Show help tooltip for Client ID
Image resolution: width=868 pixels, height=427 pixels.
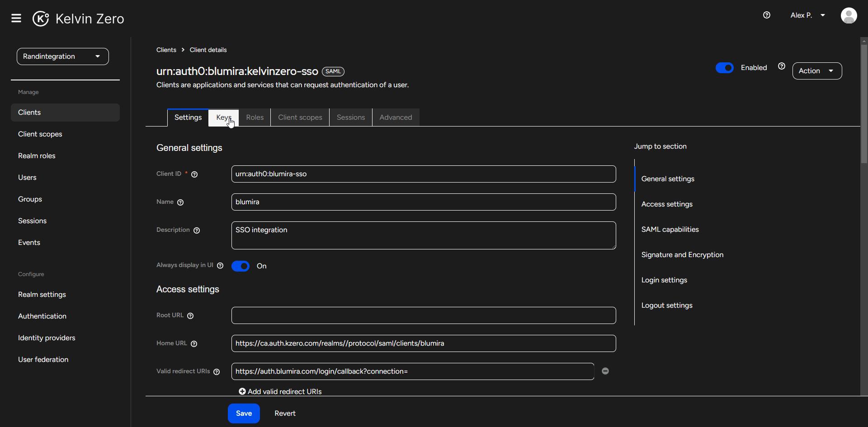click(194, 174)
